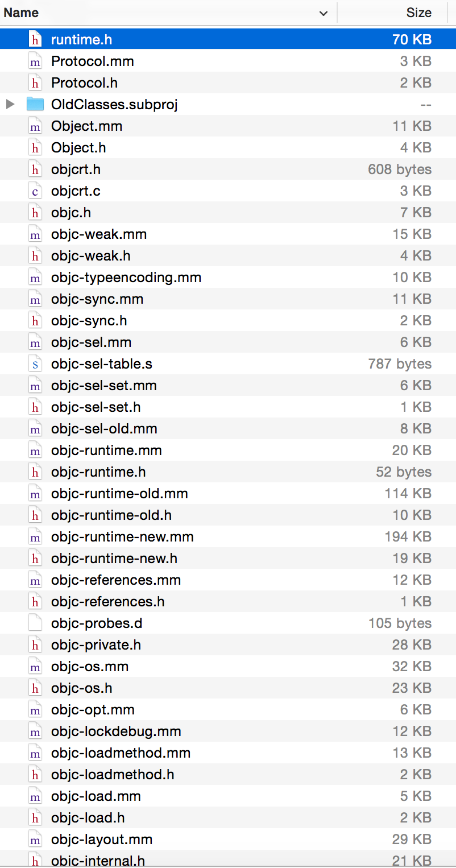Toggle sort order via Name column chevron
Screen dimensions: 456x868
pyautogui.click(x=324, y=13)
